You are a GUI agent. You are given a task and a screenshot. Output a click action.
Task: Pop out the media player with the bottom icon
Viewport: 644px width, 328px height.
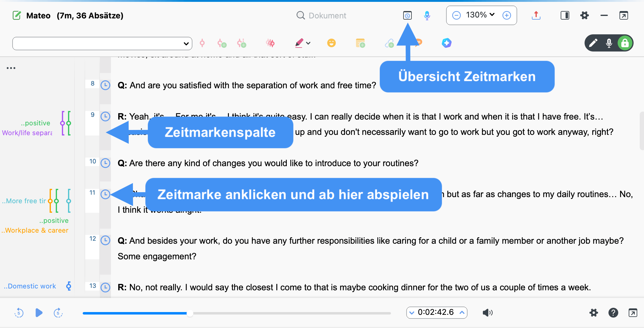[x=633, y=313]
